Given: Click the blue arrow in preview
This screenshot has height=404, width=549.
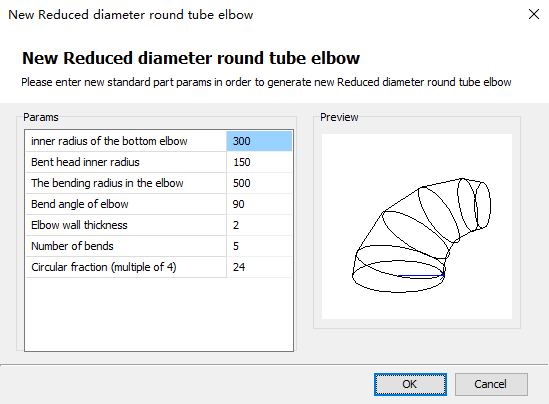Looking at the screenshot, I should [x=421, y=276].
